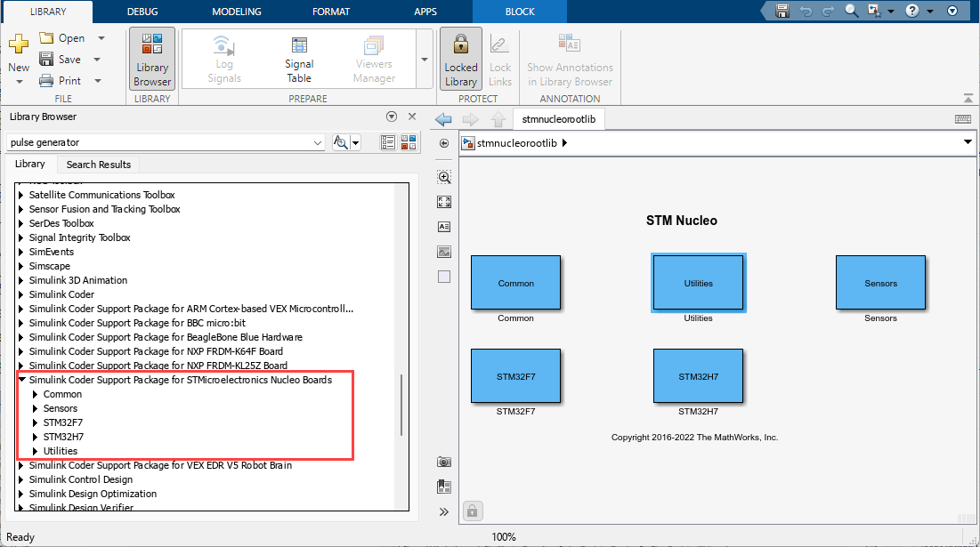This screenshot has height=547, width=980.
Task: Open the Search Results tab
Action: pyautogui.click(x=98, y=164)
